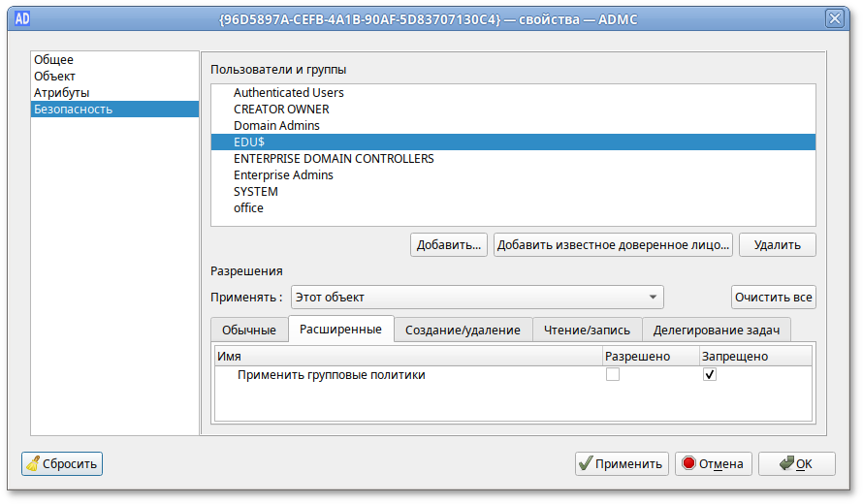Click the Отмена button

click(714, 464)
